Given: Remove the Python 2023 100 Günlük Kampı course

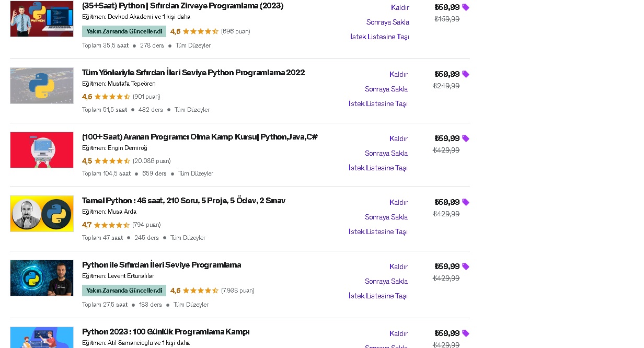Looking at the screenshot, I should point(398,333).
